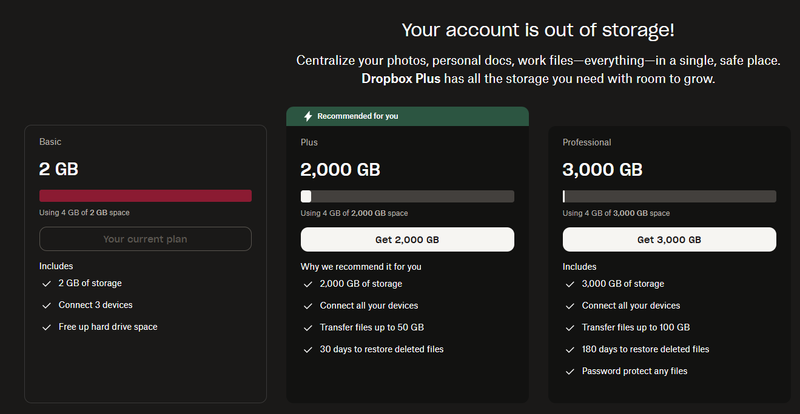This screenshot has width=800, height=414.
Task: Click checkmark next to Connect 3 devices
Action: click(46, 305)
